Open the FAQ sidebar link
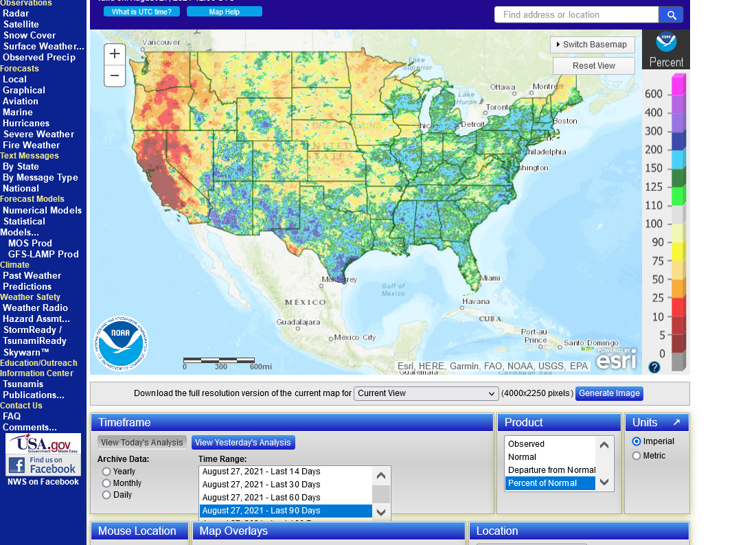The height and width of the screenshot is (545, 756). tap(12, 417)
